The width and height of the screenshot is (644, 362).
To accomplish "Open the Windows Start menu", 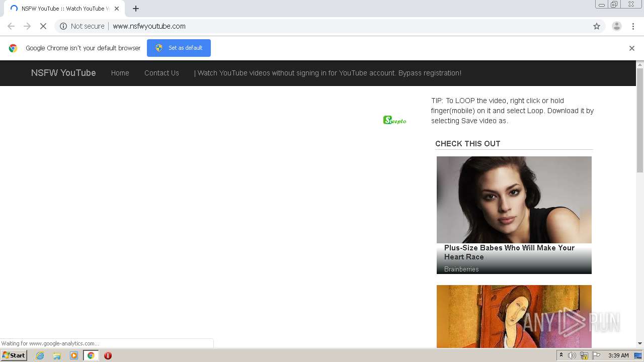I will click(x=14, y=355).
